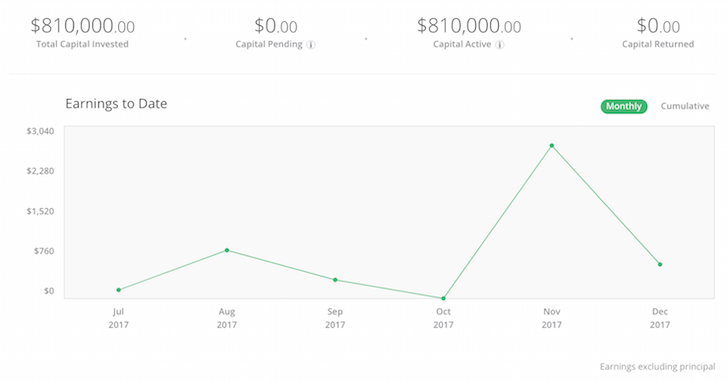Click the Total Capital Invested amount
Viewport: 728px width, 382px height.
click(83, 26)
